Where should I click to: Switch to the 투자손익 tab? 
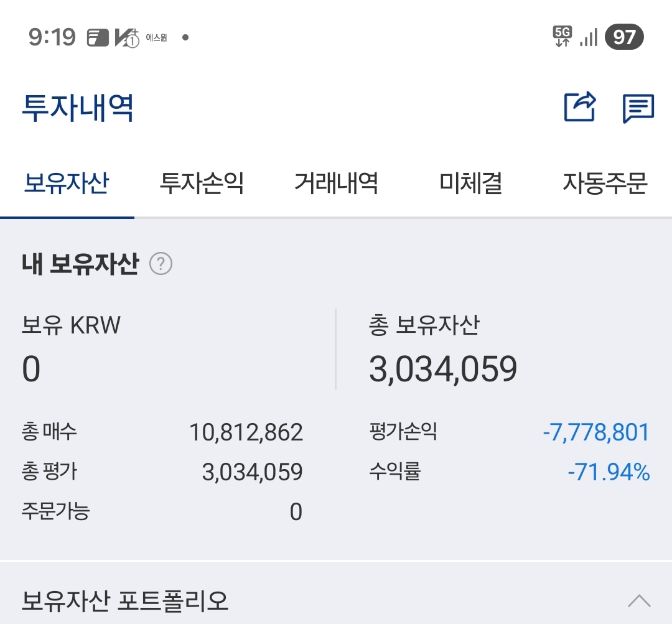(202, 183)
